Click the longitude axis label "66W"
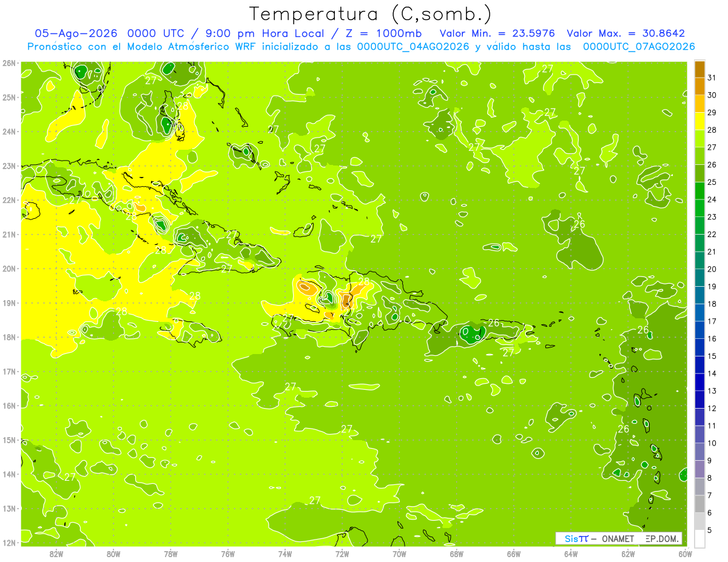Image resolution: width=728 pixels, height=562 pixels. point(514,554)
